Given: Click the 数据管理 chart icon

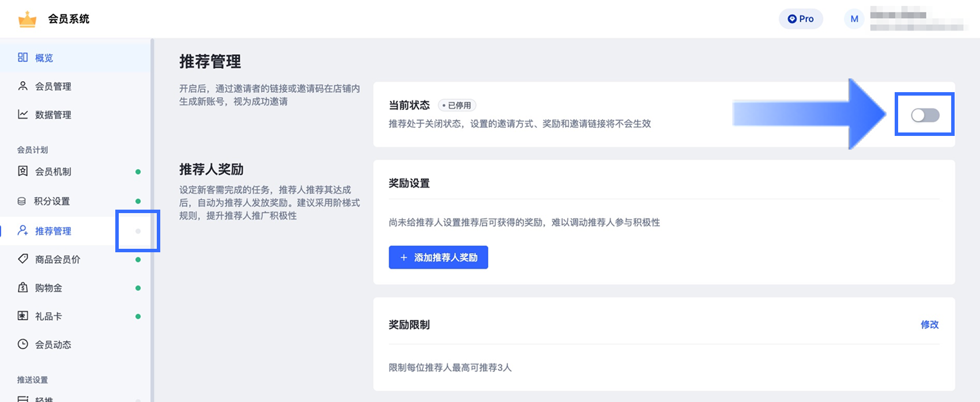Looking at the screenshot, I should [22, 114].
